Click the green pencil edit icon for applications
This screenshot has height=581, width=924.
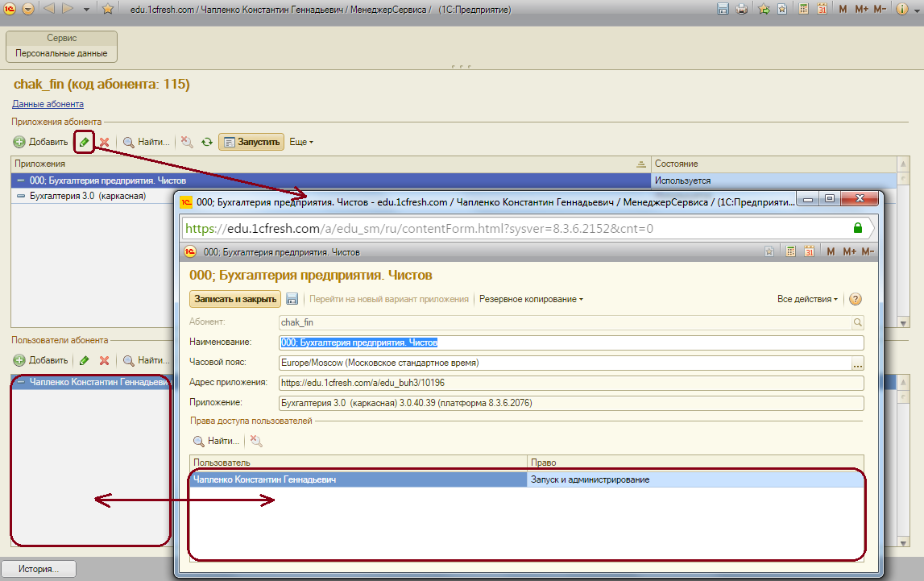tap(85, 142)
